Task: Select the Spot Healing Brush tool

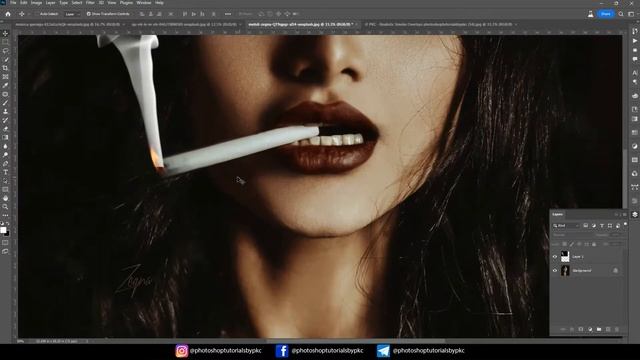Action: tap(5, 94)
